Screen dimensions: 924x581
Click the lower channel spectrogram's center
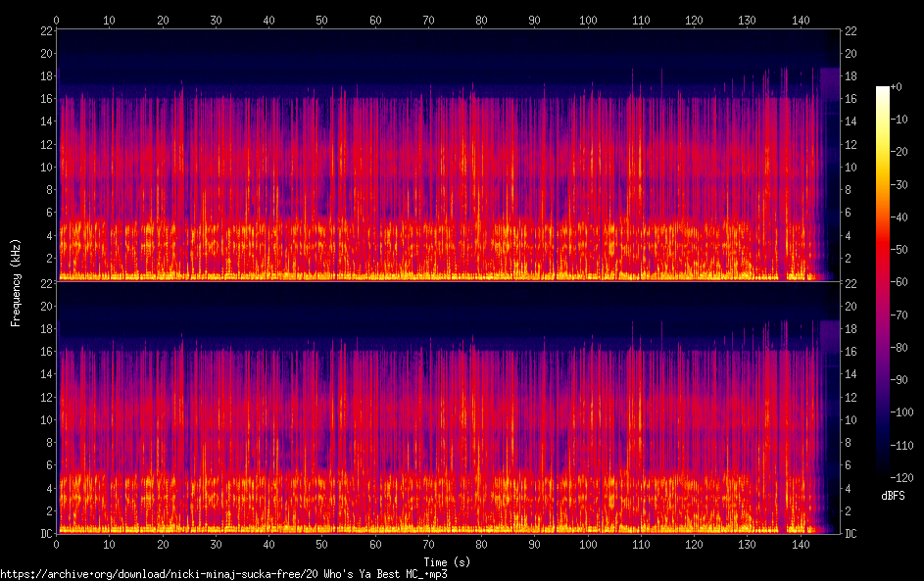tap(448, 408)
